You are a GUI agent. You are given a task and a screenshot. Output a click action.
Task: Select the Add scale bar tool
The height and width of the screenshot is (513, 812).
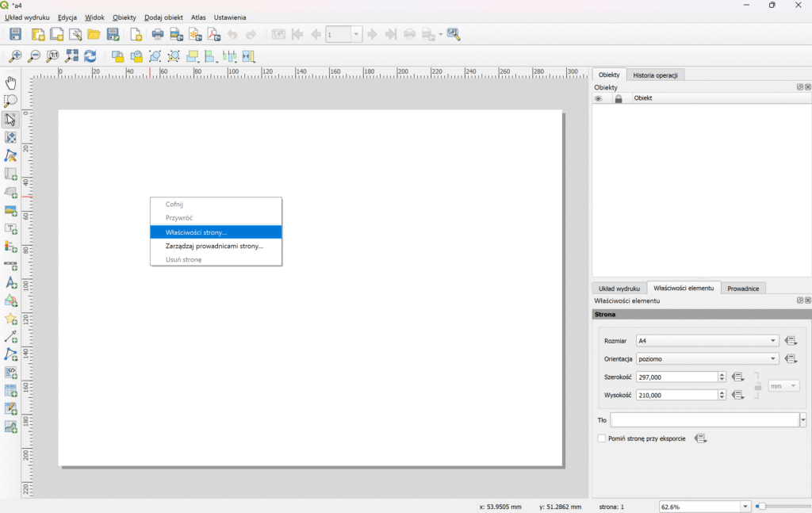[11, 265]
